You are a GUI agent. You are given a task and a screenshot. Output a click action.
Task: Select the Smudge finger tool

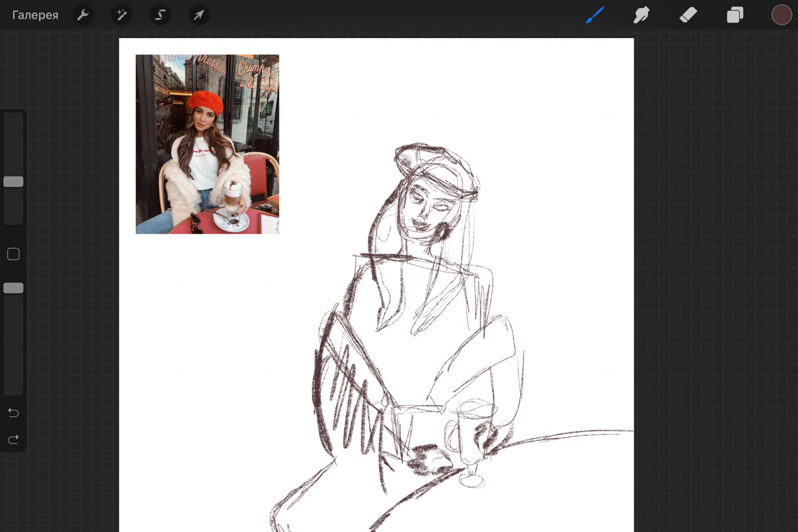pos(641,15)
